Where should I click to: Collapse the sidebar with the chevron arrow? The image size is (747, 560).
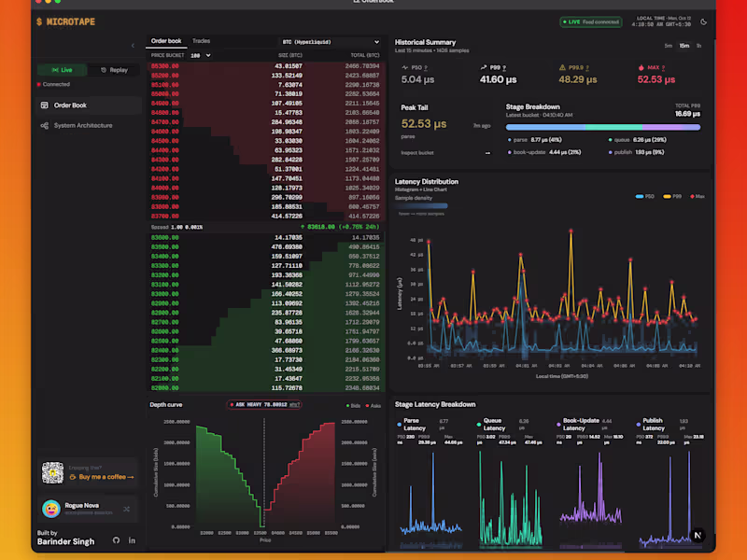(x=133, y=46)
